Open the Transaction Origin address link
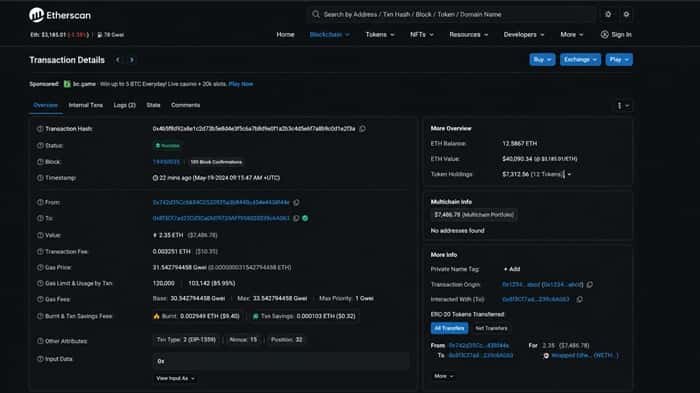This screenshot has width=700, height=393. [x=542, y=284]
